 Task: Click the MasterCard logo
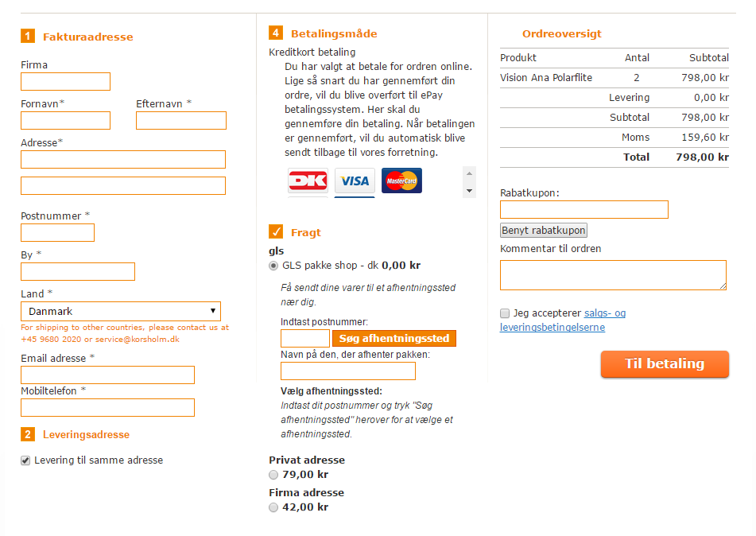point(401,181)
